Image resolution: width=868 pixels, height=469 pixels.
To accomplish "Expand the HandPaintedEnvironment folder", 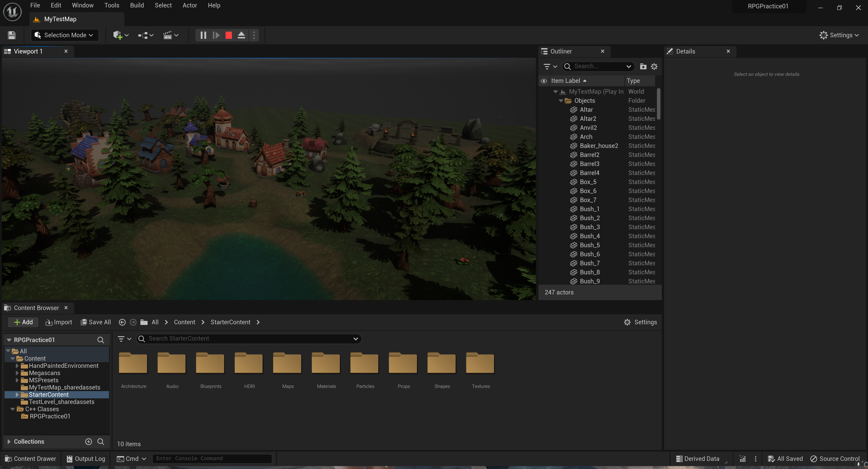I will click(17, 366).
